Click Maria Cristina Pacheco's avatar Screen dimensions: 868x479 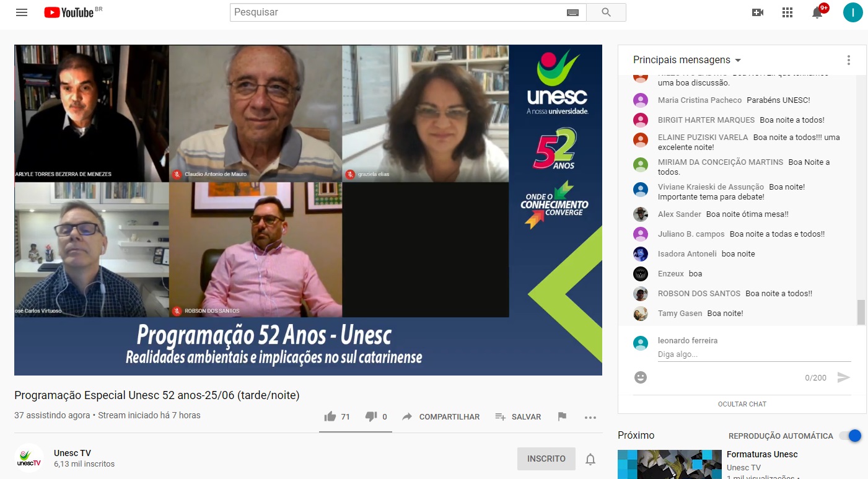point(641,100)
